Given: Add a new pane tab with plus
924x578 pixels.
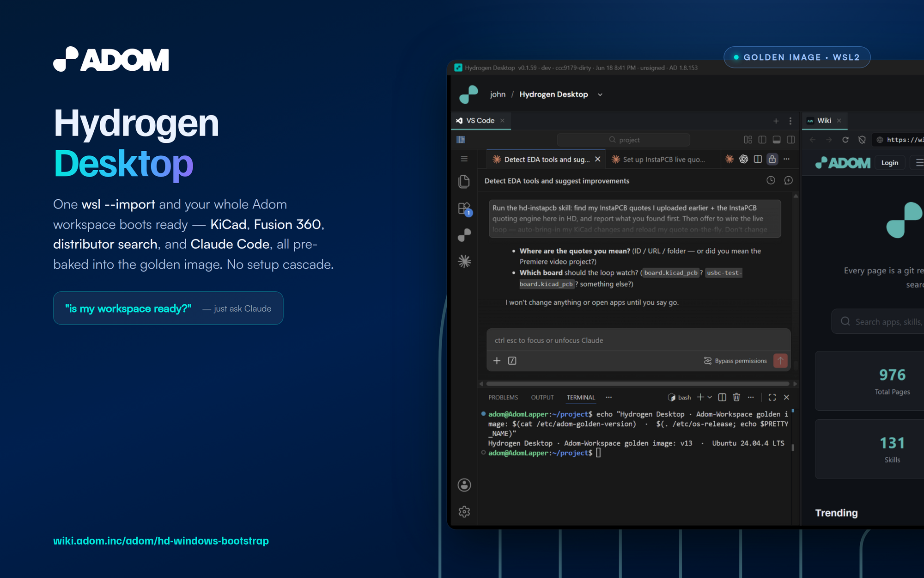Looking at the screenshot, I should pyautogui.click(x=776, y=121).
